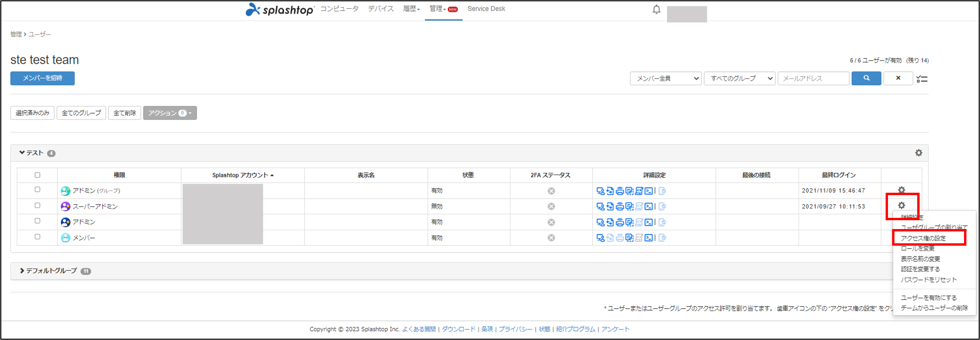Image resolution: width=980 pixels, height=340 pixels.
Task: Check the checkbox in the third row, アドミン without (グループ)
Action: [x=37, y=221]
